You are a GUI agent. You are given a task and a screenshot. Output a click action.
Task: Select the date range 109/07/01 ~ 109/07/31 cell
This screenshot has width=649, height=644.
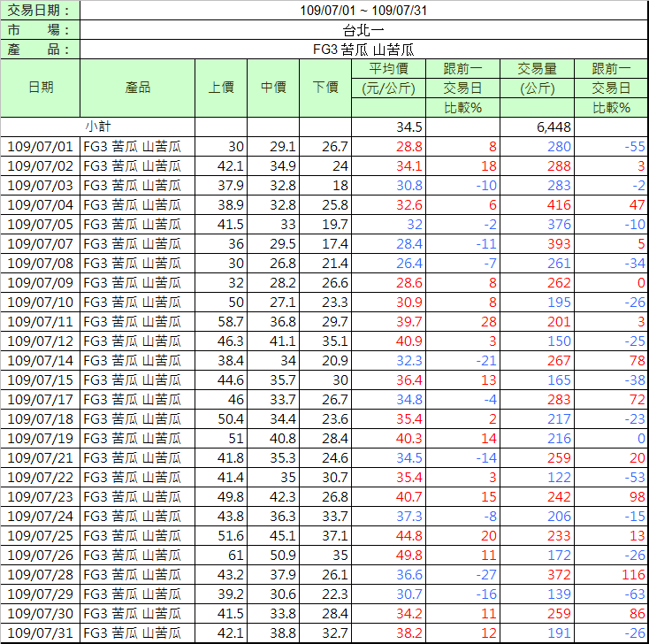(363, 11)
